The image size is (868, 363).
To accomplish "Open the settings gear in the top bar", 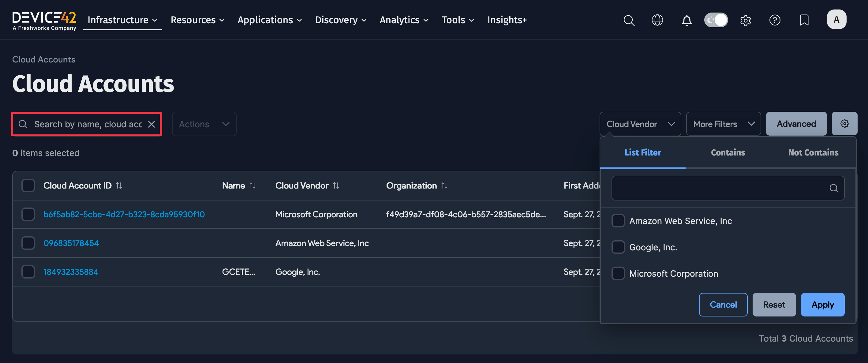I will [746, 20].
